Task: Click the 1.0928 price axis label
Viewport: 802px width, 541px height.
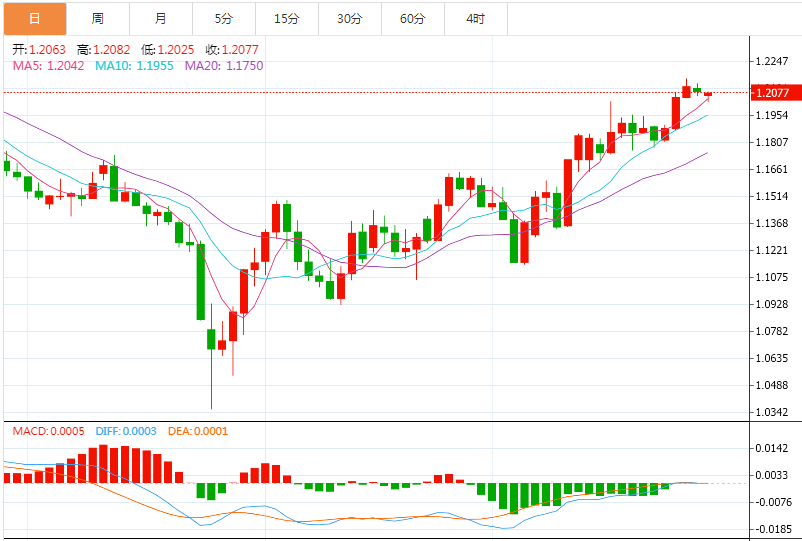Action: pyautogui.click(x=772, y=304)
